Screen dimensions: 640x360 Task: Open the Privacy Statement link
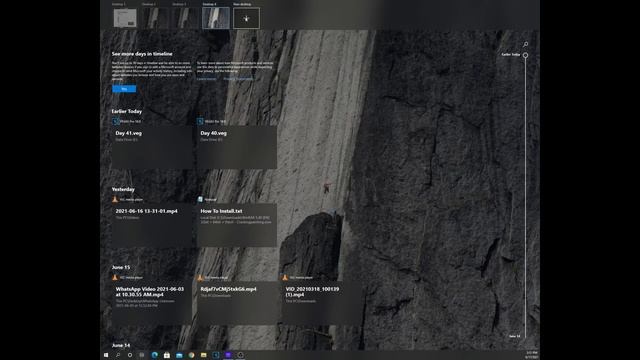click(x=238, y=79)
